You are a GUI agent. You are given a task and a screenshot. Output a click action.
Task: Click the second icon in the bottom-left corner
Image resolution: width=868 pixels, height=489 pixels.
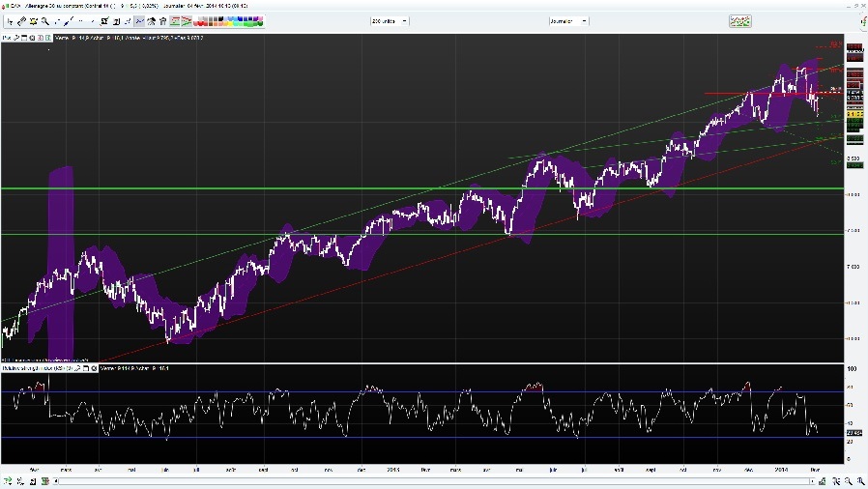pyautogui.click(x=20, y=481)
